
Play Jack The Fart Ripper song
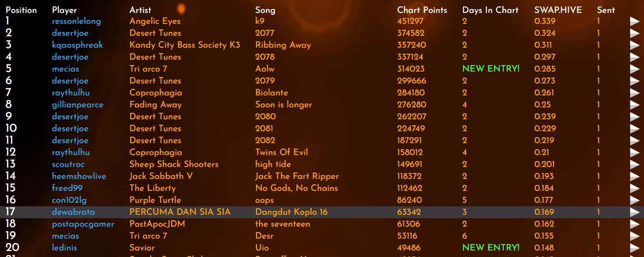point(635,176)
